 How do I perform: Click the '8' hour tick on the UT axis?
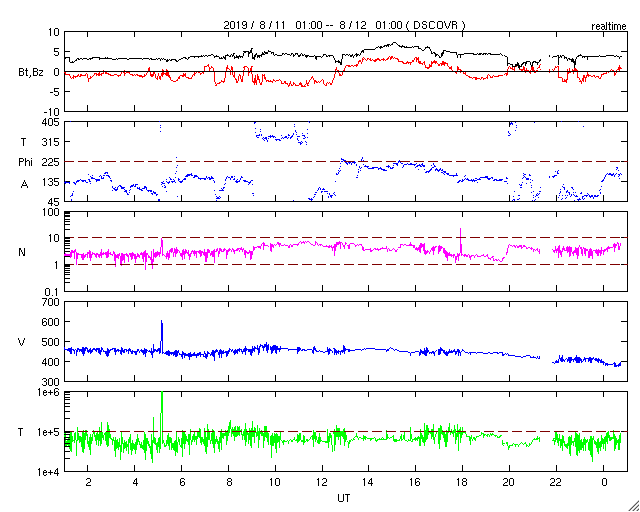click(x=229, y=483)
